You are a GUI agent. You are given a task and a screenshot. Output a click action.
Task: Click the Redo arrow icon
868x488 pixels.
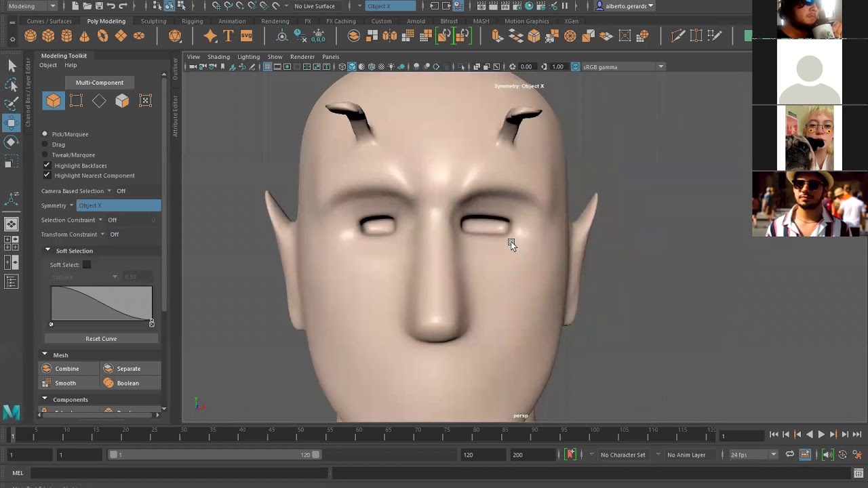click(123, 6)
